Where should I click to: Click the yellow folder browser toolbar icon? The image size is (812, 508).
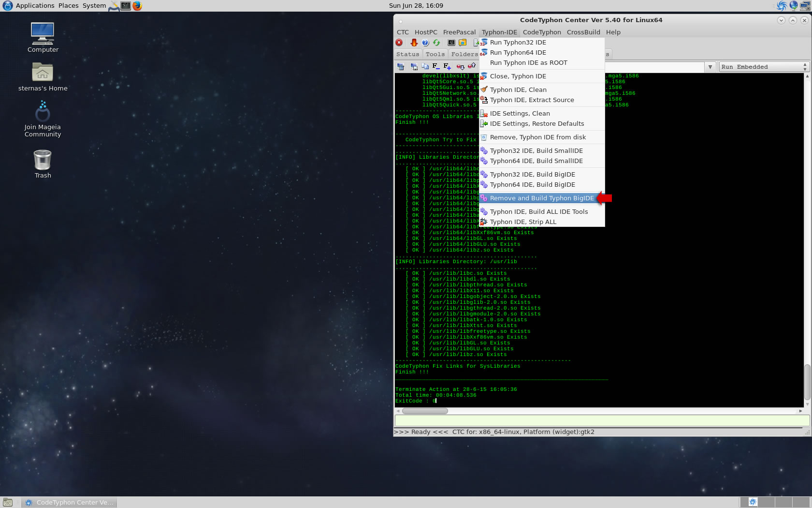tap(463, 43)
